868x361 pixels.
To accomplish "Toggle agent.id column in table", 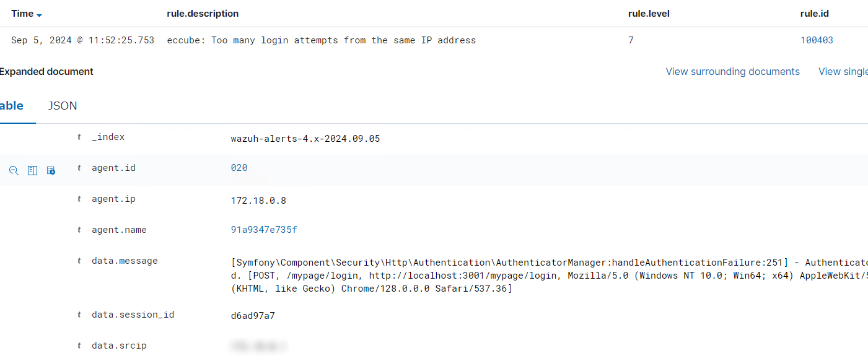I will [x=32, y=170].
